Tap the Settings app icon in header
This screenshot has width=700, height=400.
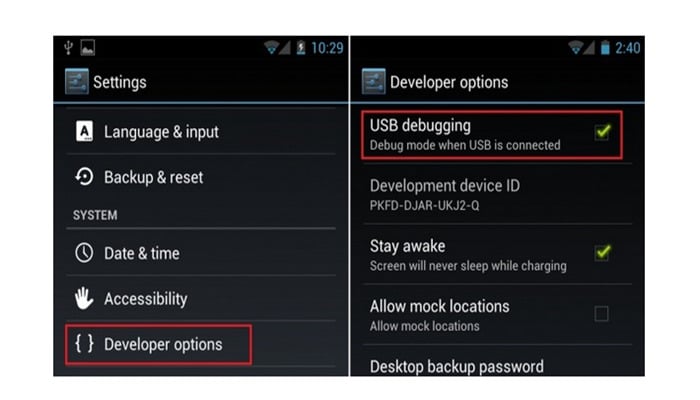click(x=77, y=82)
